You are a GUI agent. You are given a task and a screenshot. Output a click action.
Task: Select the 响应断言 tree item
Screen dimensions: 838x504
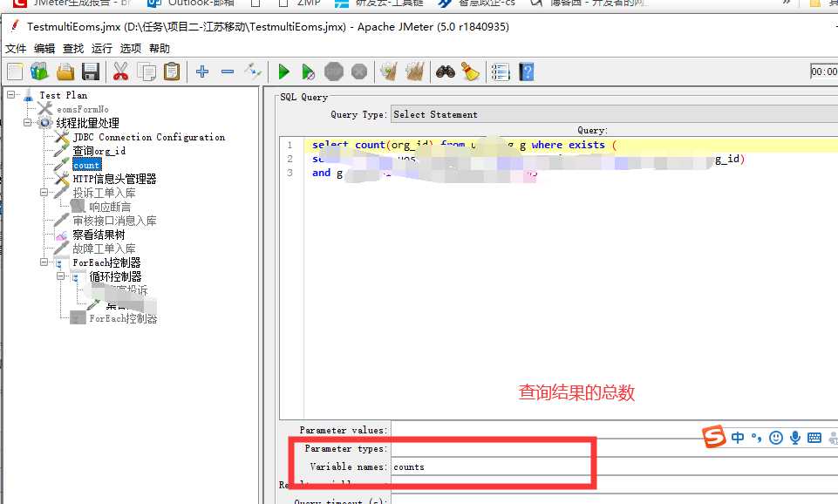[x=110, y=207]
